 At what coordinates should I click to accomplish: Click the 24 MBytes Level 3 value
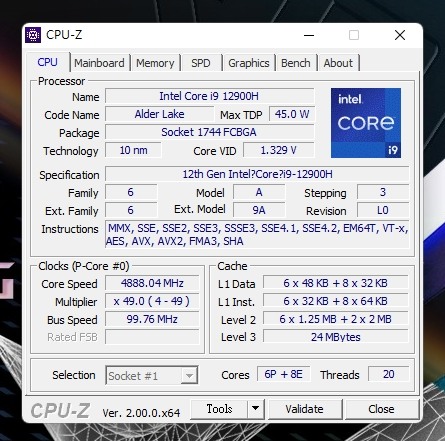point(336,337)
